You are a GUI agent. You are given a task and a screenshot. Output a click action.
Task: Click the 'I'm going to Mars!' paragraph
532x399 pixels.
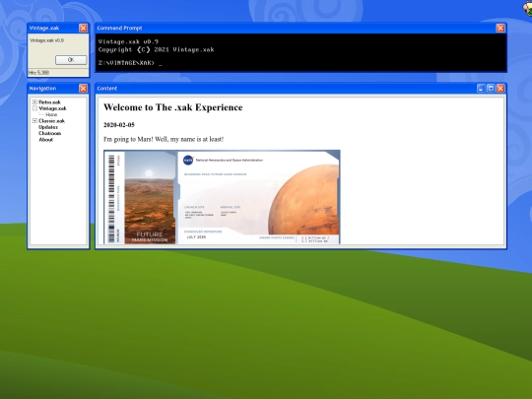pos(164,139)
